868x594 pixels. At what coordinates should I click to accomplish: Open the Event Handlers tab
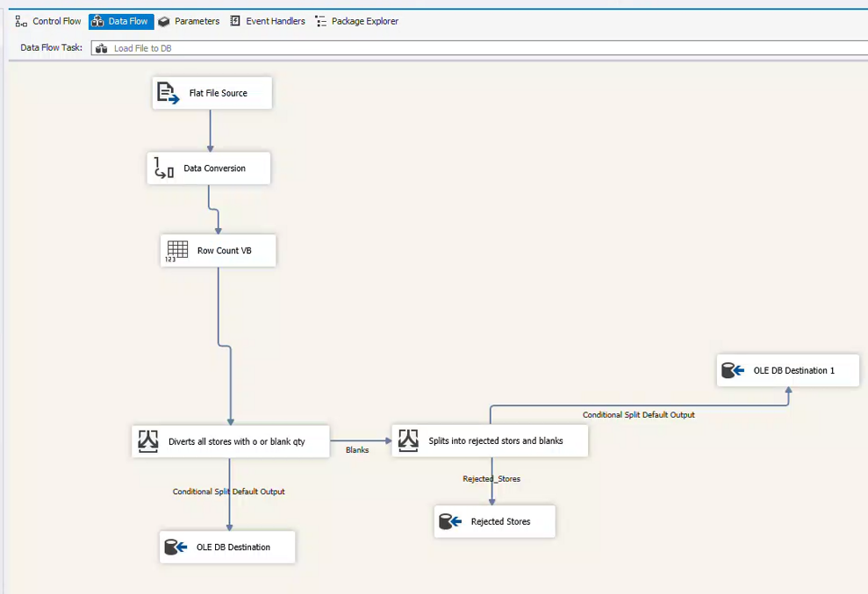coord(268,21)
